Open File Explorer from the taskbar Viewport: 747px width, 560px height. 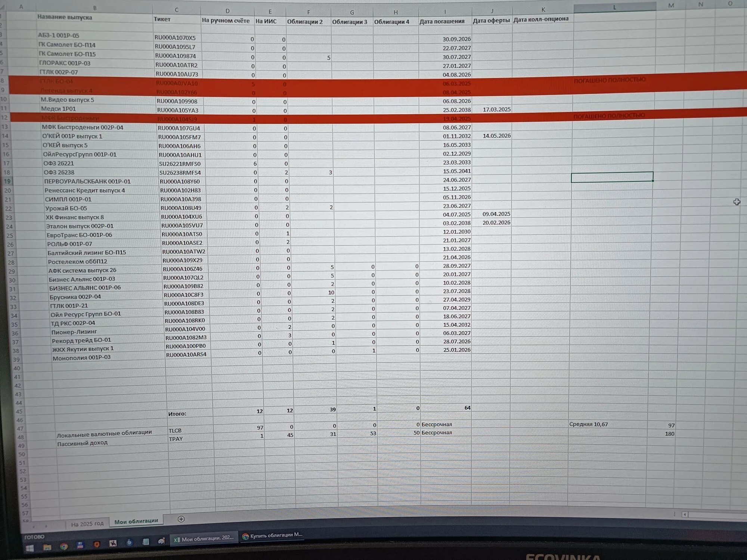(x=47, y=547)
